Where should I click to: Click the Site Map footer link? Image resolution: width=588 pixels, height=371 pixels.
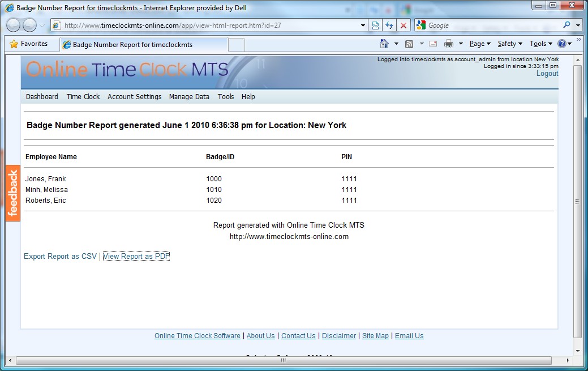[x=375, y=336]
